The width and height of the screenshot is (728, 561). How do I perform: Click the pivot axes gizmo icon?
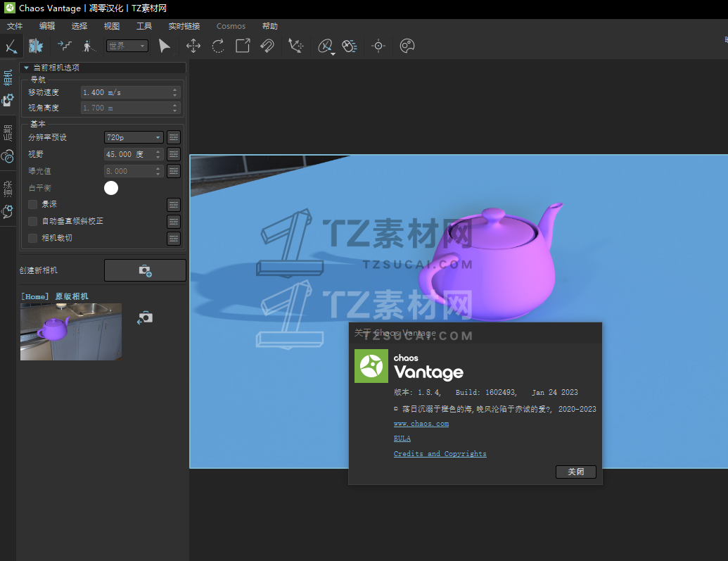[295, 46]
